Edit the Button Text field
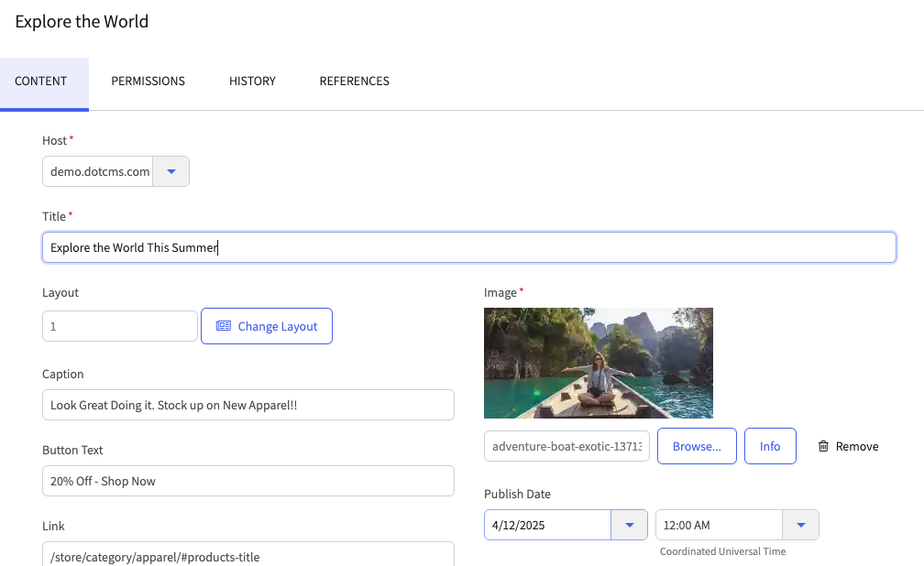The image size is (924, 566). point(247,481)
